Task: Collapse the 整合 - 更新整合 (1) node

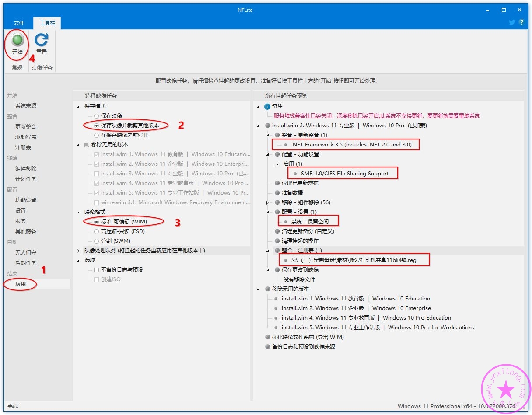Action: [269, 135]
